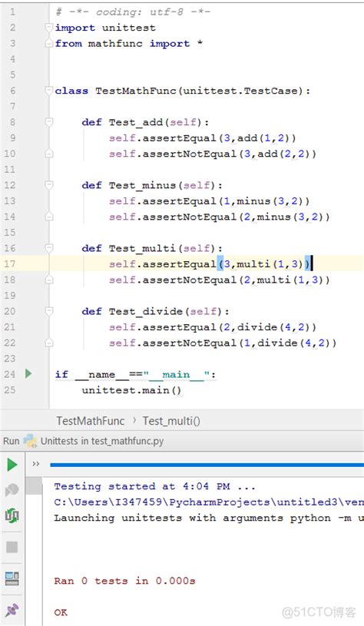Toggle the auto-test rerun icon
The height and width of the screenshot is (626, 364).
12,515
